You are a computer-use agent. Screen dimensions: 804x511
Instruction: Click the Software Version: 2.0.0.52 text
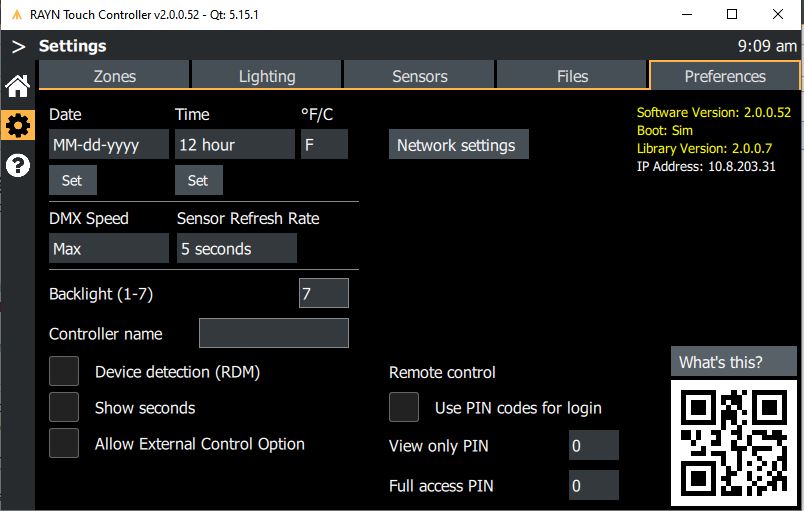tap(714, 112)
